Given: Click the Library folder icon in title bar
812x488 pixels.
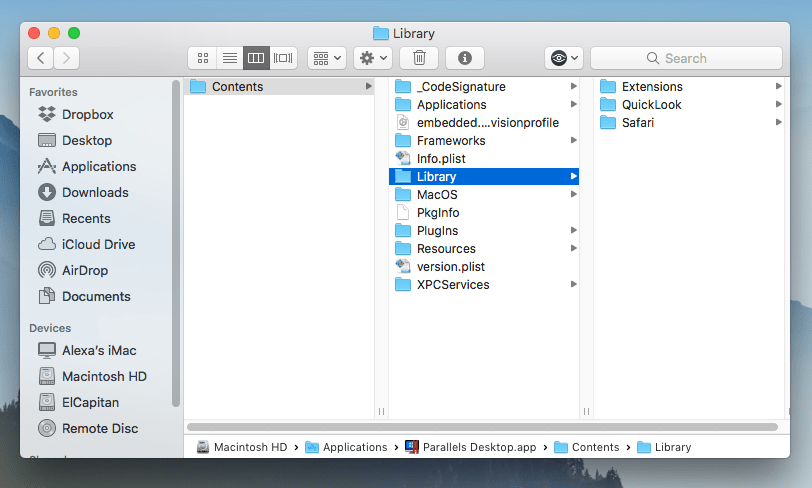Looking at the screenshot, I should click(x=381, y=34).
